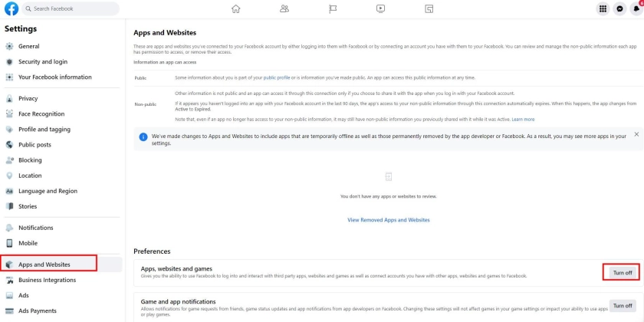Open the Notifications bell icon
This screenshot has width=644, height=322.
[x=638, y=9]
